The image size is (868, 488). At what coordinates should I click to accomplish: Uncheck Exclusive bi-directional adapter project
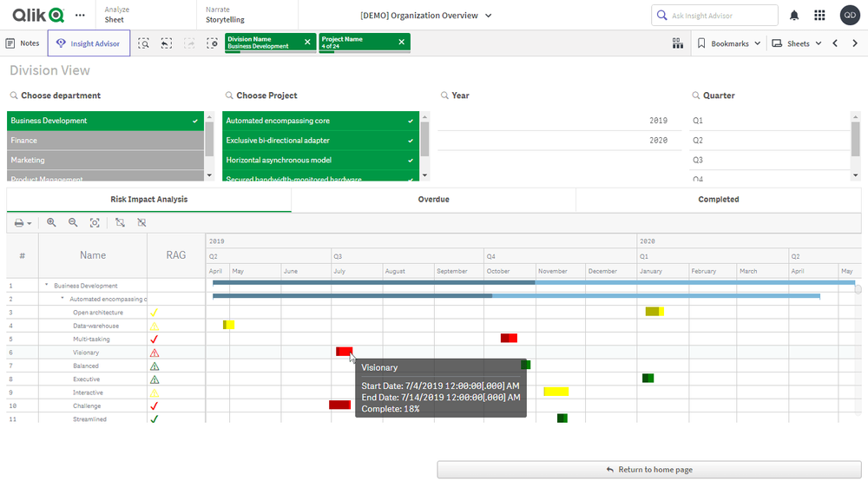tap(319, 141)
